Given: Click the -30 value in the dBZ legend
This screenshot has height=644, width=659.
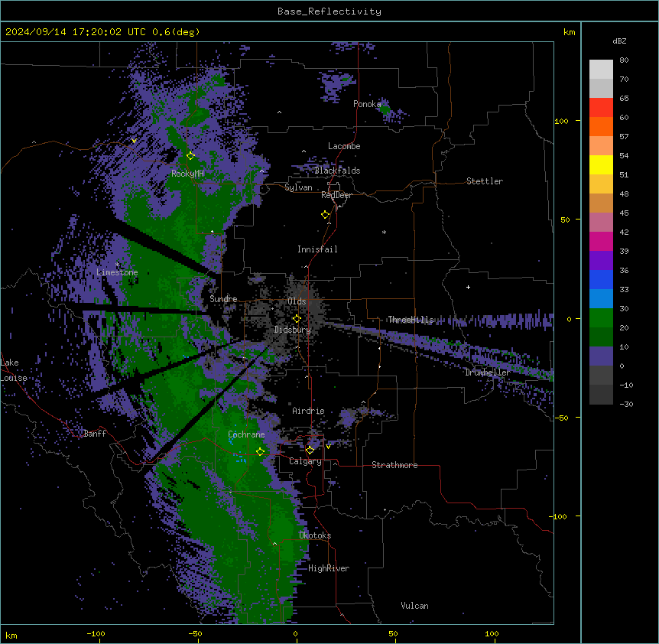Looking at the screenshot, I should point(626,404).
